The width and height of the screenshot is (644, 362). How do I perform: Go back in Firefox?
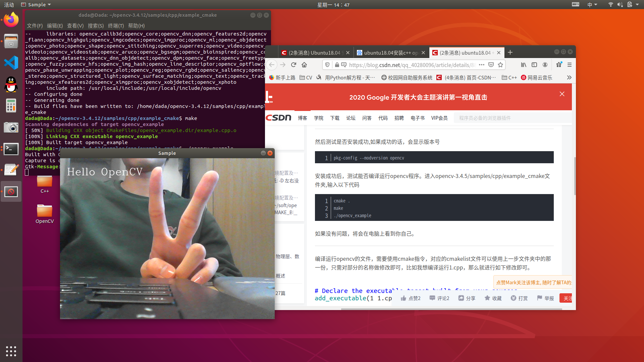click(272, 65)
